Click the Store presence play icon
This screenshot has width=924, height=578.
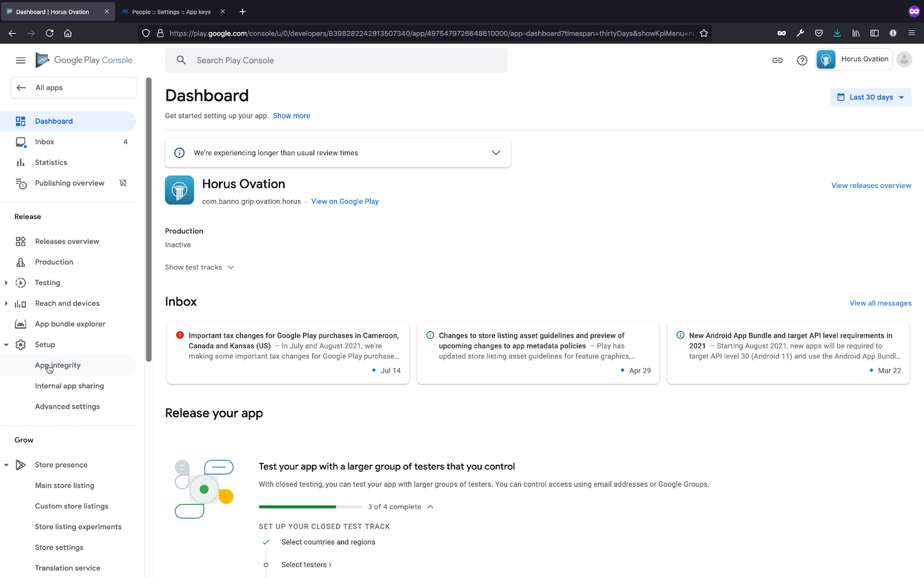[x=21, y=465]
